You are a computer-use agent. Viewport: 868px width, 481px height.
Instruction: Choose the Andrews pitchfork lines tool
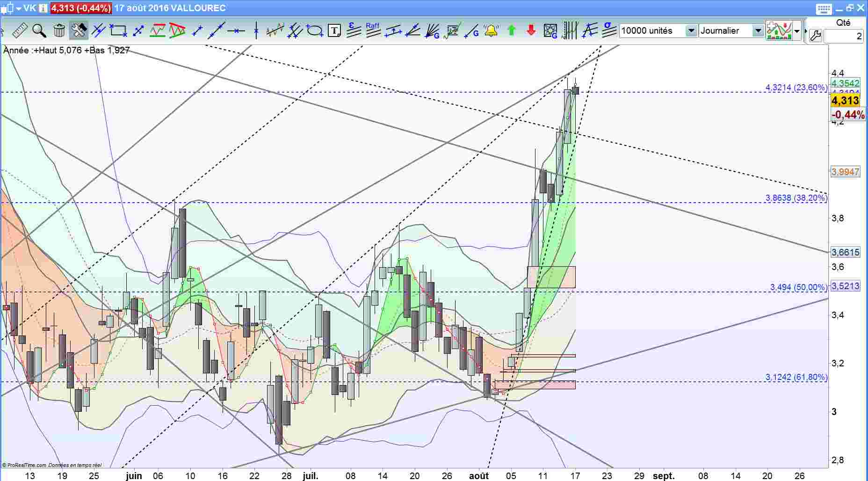[295, 31]
